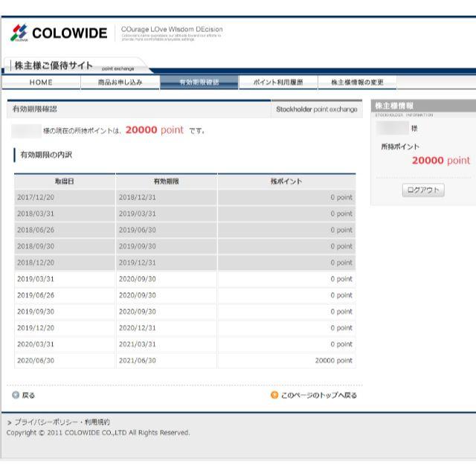Click このページのトップへ戻る link
Screen dimensions: 476x476
coord(319,395)
